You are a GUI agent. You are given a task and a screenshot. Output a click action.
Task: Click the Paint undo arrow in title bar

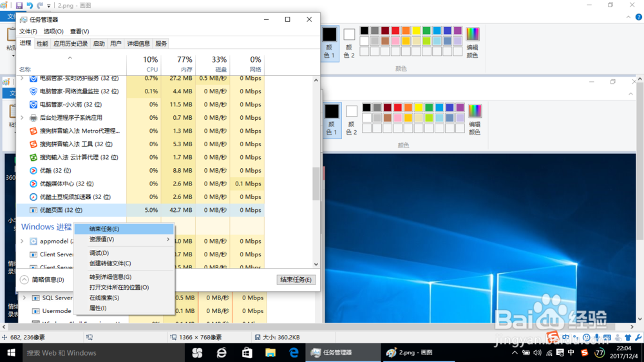coord(30,5)
